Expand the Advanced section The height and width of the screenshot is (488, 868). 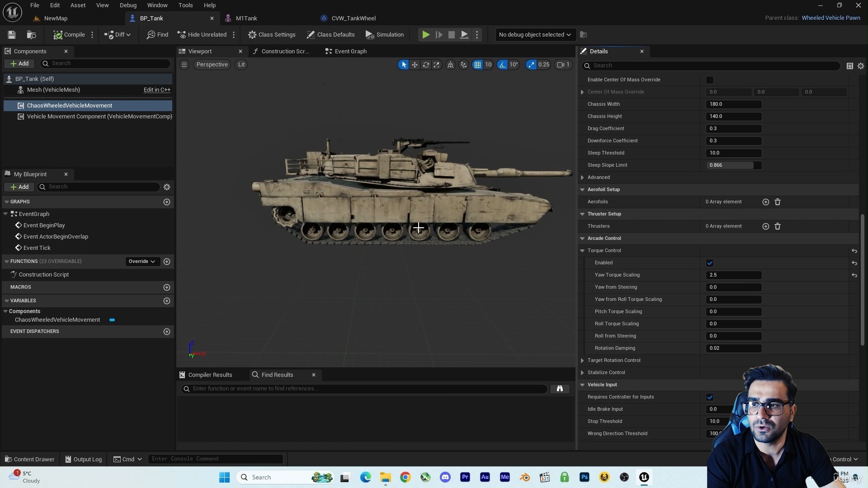click(582, 178)
